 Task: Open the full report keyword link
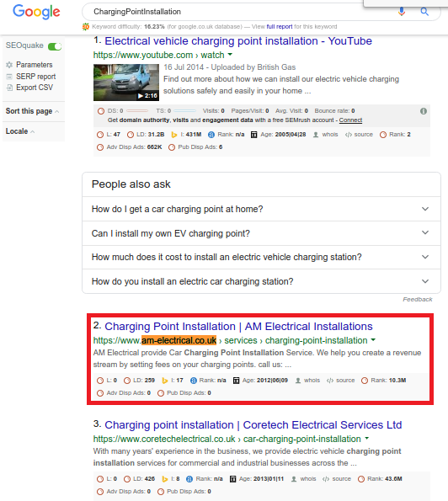[x=280, y=26]
